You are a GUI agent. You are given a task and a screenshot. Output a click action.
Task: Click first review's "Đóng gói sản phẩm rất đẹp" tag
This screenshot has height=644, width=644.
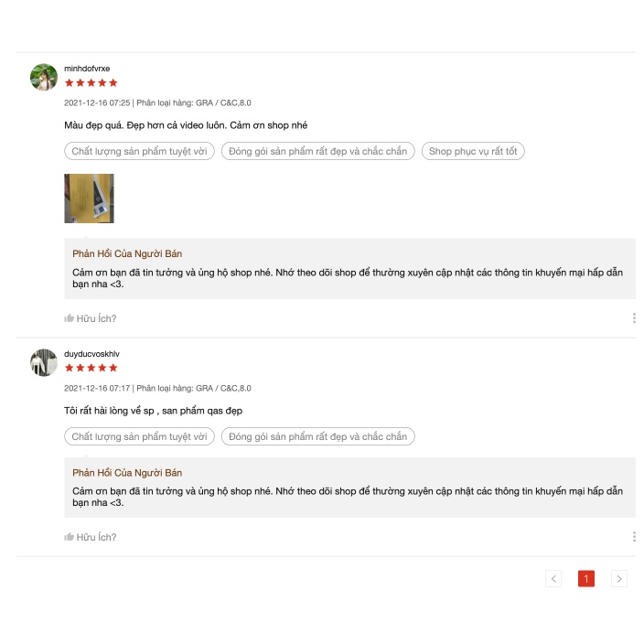[x=317, y=151]
